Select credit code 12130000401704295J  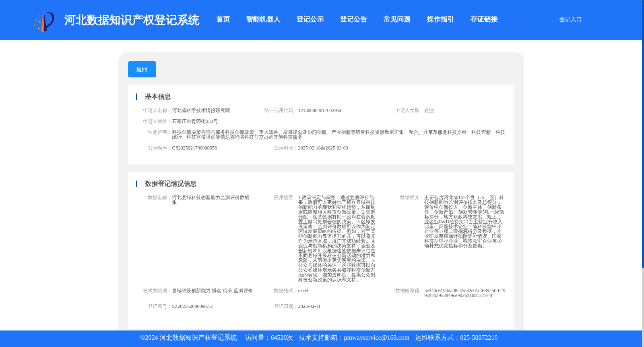click(320, 110)
